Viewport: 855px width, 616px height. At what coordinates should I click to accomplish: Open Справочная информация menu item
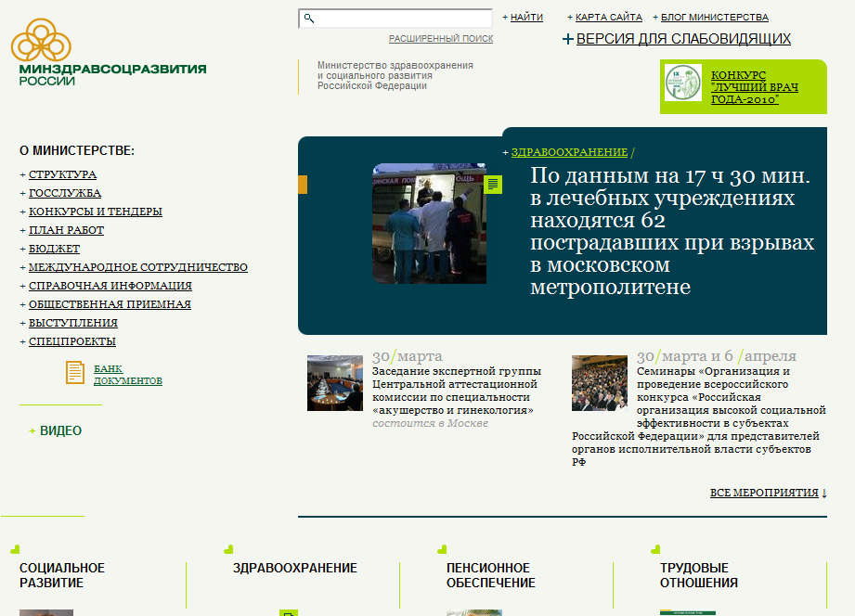pyautogui.click(x=110, y=286)
